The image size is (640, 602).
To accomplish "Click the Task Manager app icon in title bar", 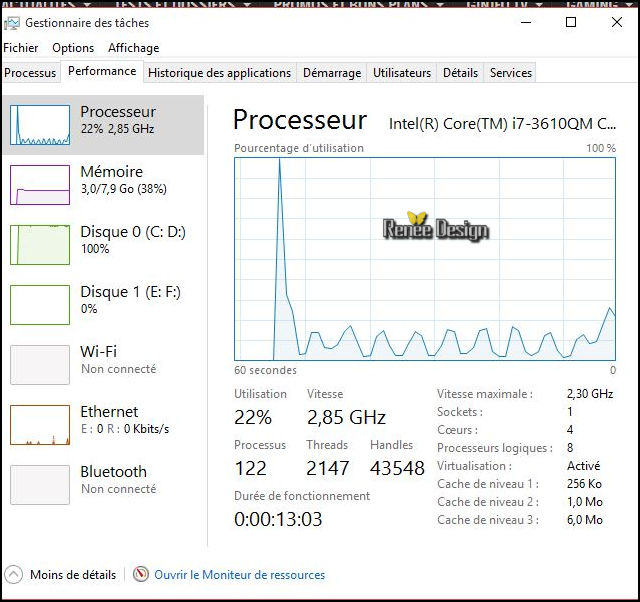I will [x=12, y=23].
